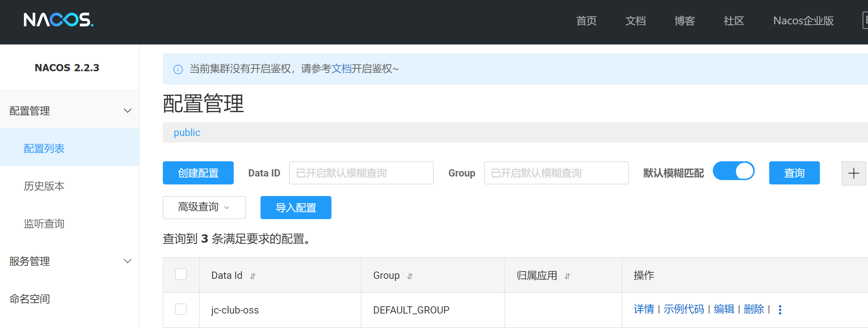Click the 查询 button
The width and height of the screenshot is (868, 328).
(x=794, y=173)
